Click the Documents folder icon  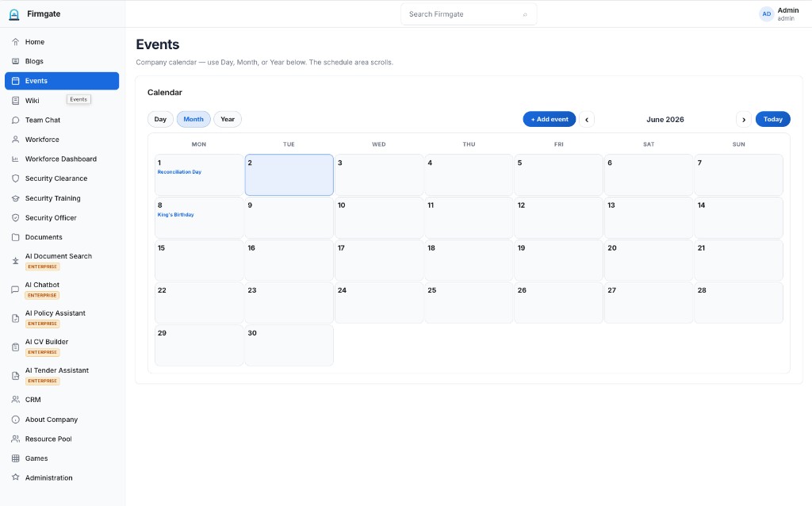pos(16,237)
